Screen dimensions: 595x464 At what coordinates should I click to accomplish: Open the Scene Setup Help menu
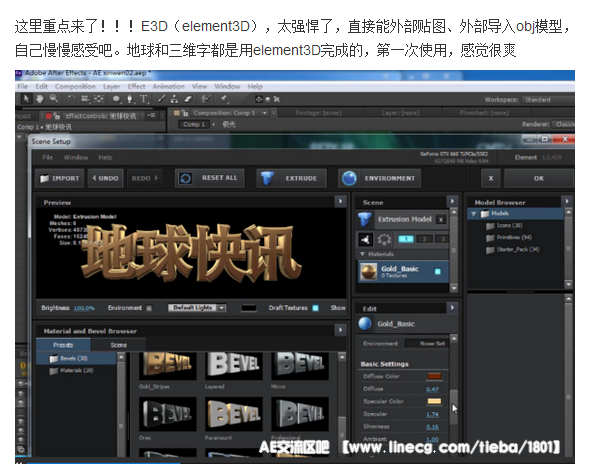click(105, 157)
